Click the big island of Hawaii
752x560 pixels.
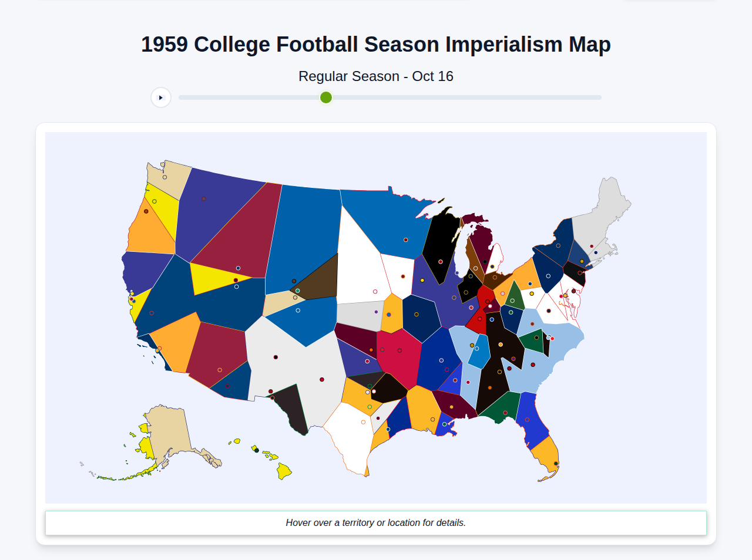pos(283,471)
